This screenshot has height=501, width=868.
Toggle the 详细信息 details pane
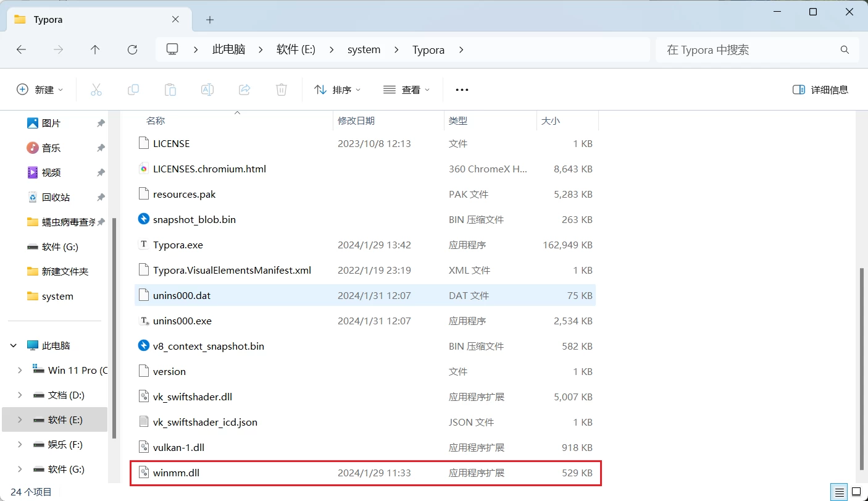tap(820, 90)
